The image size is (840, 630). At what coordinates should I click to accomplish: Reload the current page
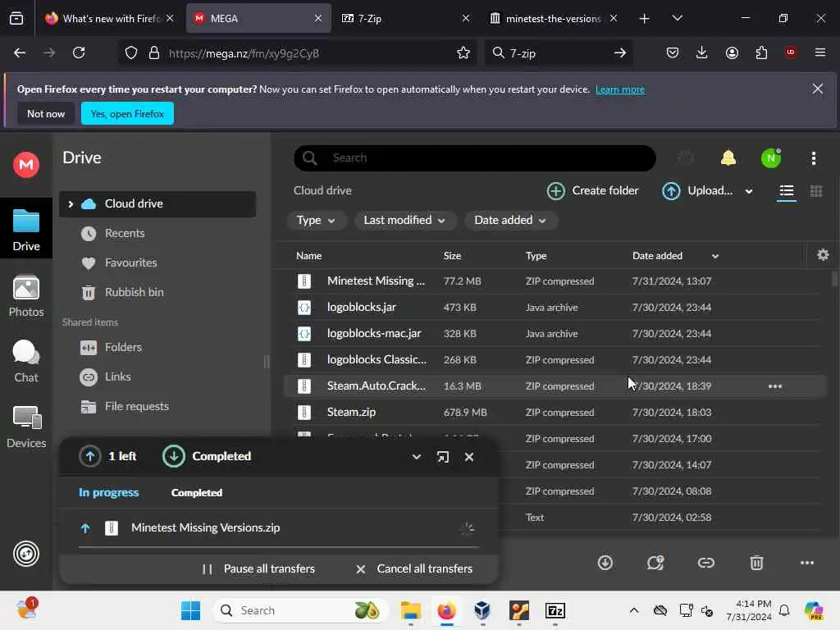(79, 52)
